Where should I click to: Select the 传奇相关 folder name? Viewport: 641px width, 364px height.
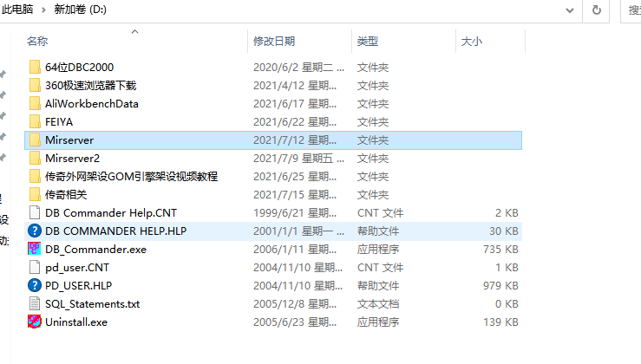coord(66,194)
